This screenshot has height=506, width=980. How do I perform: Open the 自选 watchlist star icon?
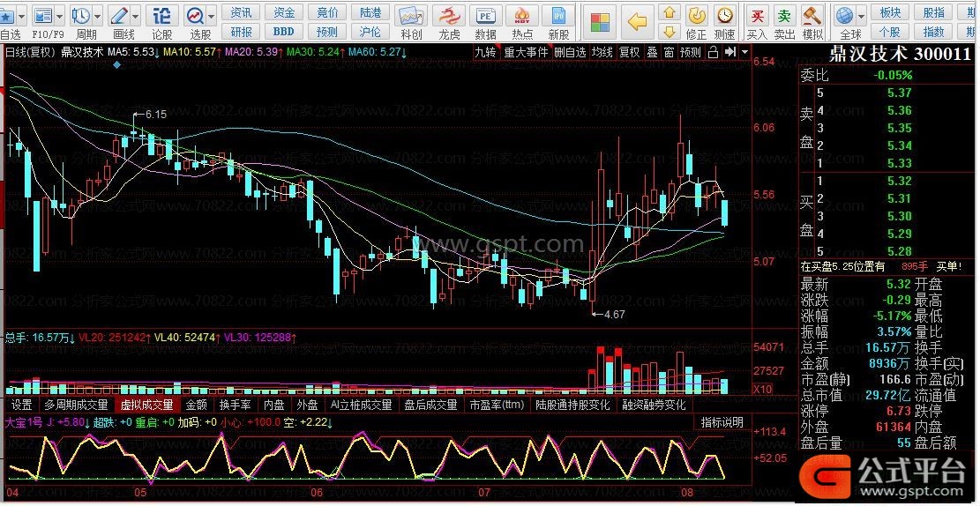coord(8,16)
